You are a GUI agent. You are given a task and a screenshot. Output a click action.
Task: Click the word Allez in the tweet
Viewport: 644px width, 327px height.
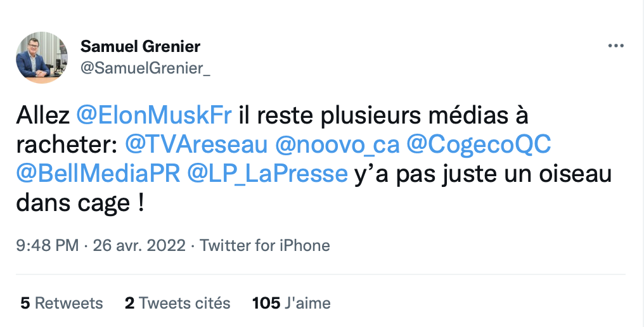point(43,116)
